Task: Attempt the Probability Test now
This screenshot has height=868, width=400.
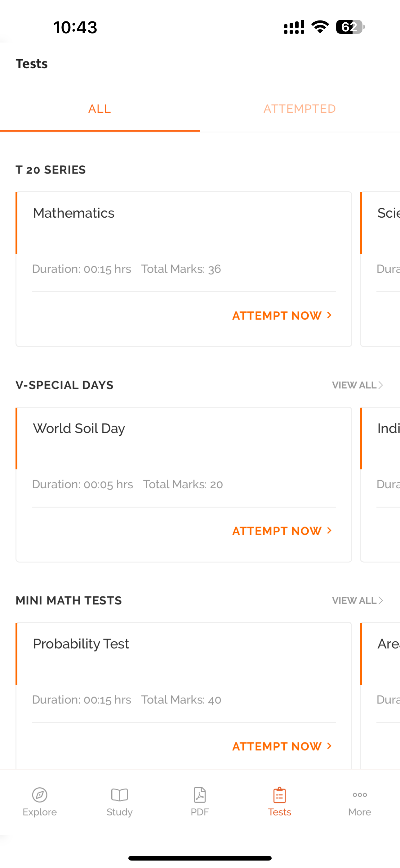Action: [x=282, y=746]
